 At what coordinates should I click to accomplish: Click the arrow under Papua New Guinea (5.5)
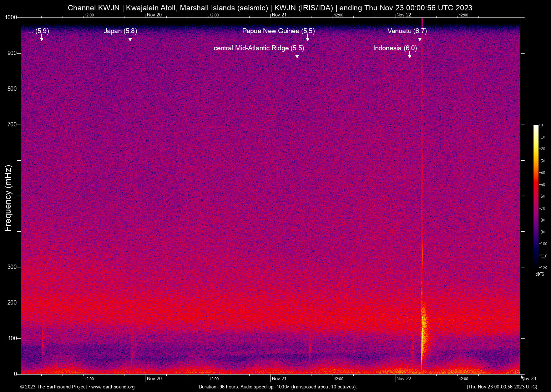click(308, 39)
